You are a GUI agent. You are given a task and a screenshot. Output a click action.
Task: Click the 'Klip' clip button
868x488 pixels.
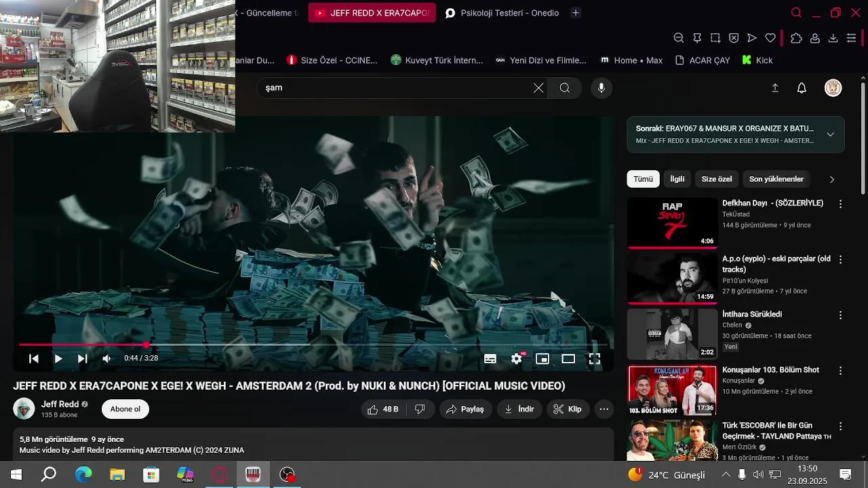point(567,409)
